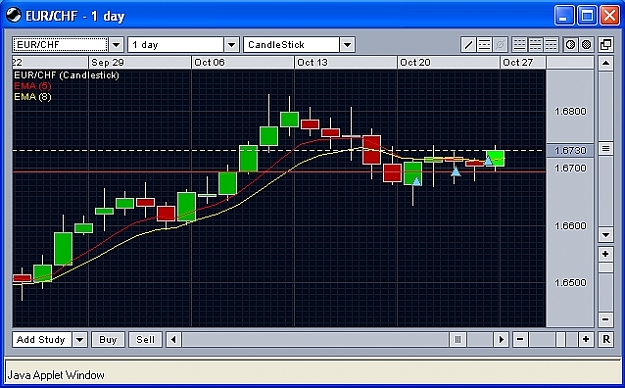Click the horizontal chart scrollbar thumb
This screenshot has height=388, width=625.
pos(458,340)
